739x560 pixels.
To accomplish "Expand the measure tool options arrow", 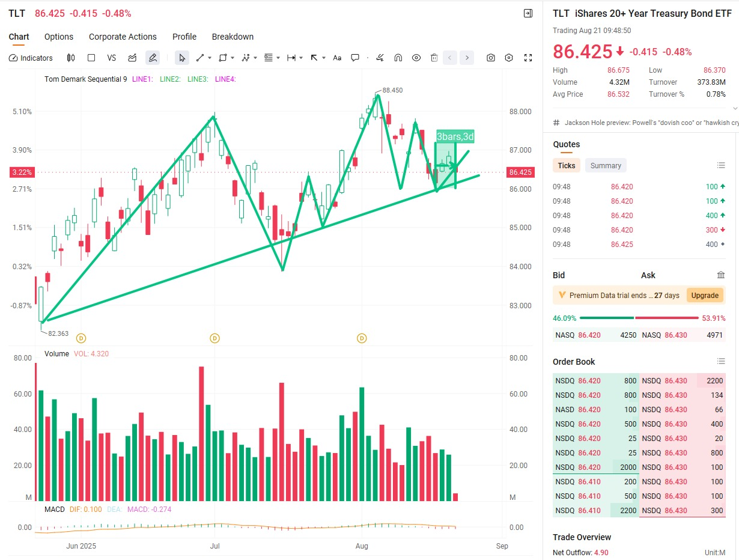I will [x=301, y=58].
